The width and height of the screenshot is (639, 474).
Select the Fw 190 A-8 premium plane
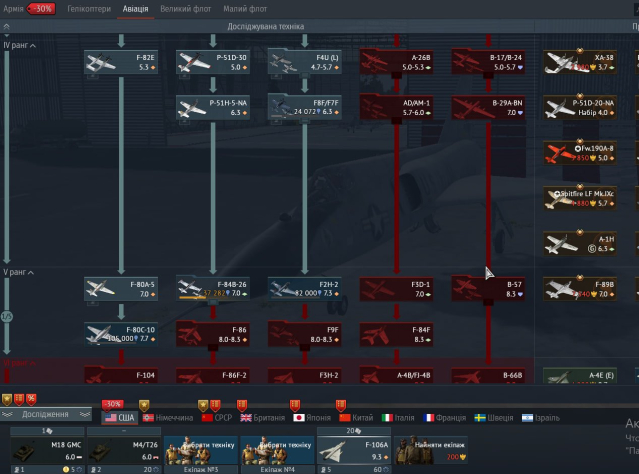(x=580, y=152)
